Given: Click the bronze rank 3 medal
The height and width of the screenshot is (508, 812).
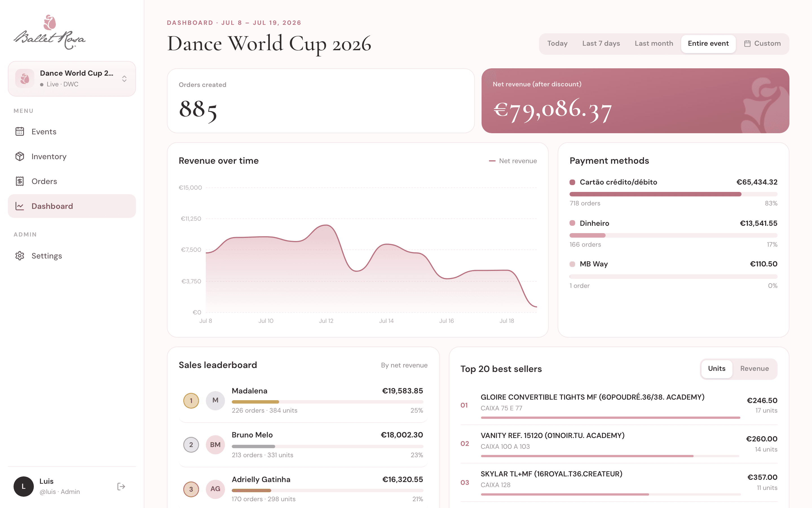Looking at the screenshot, I should (191, 489).
